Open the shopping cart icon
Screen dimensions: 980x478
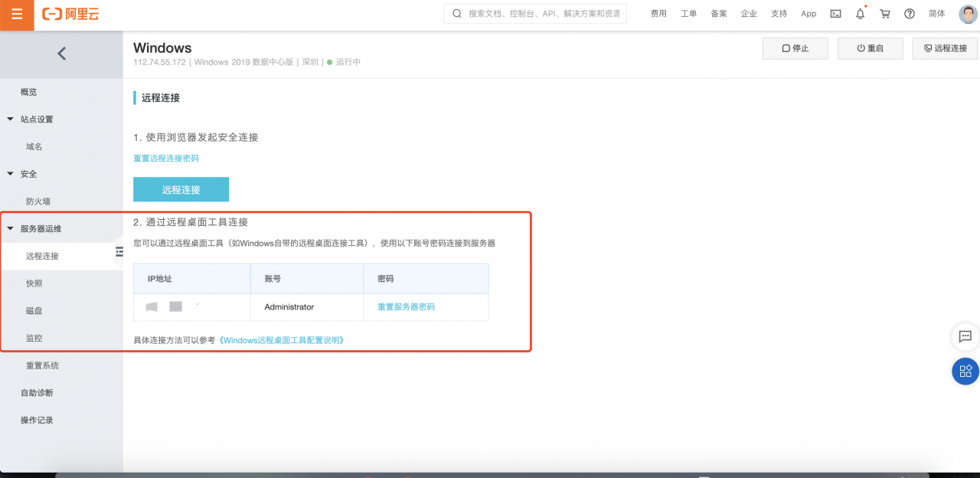(x=884, y=13)
